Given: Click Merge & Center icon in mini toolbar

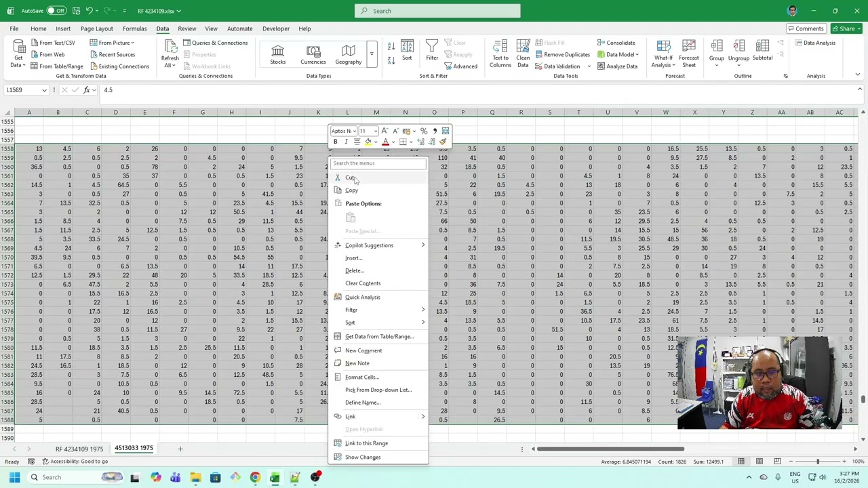Looking at the screenshot, I should coord(446,131).
